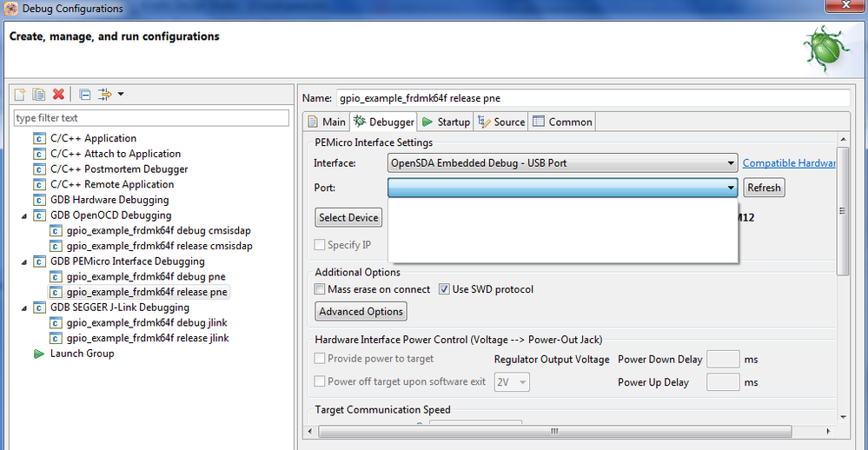
Task: Select C/C++ Attach to Application
Action: click(x=116, y=154)
